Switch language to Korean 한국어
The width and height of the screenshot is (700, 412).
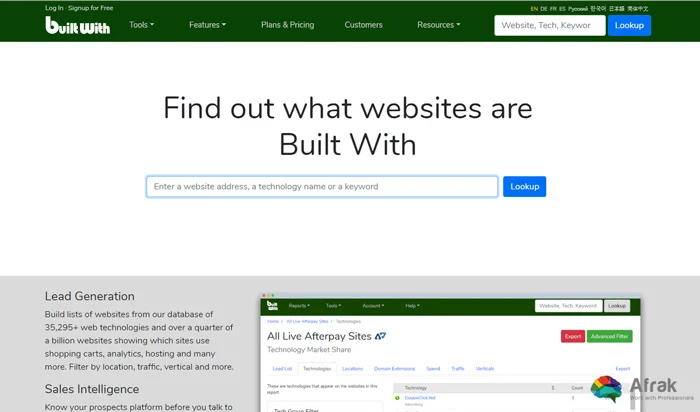pos(598,8)
